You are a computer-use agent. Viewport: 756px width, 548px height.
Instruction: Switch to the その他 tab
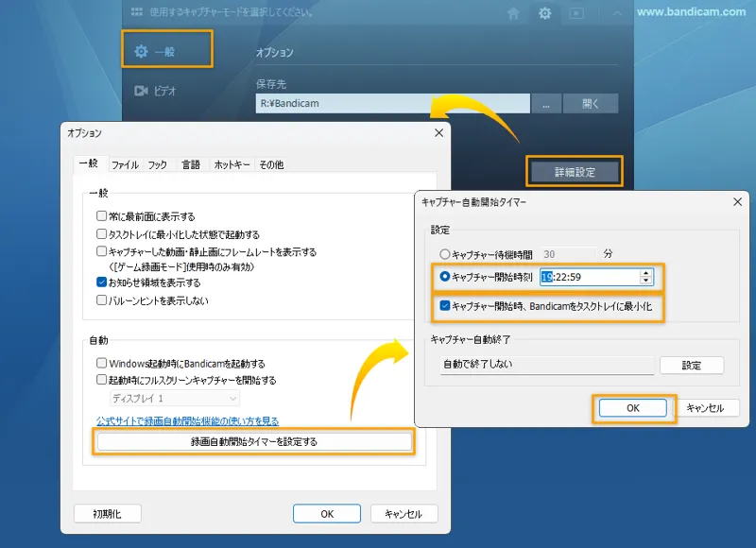(x=271, y=164)
